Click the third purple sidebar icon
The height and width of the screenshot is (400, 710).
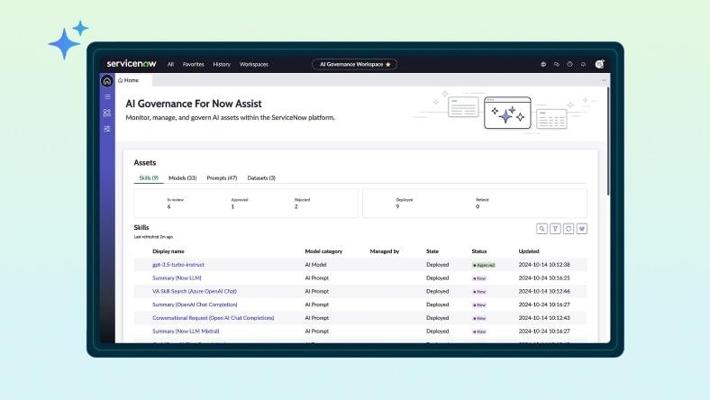coord(107,113)
